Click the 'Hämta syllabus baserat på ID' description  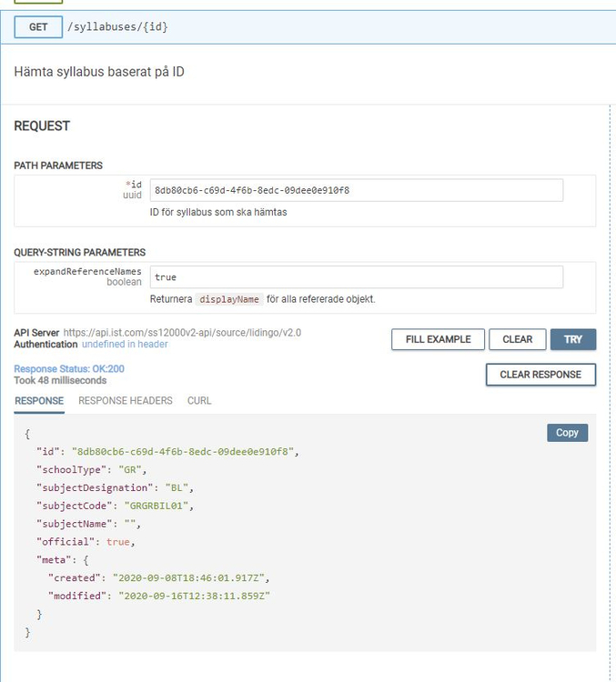pos(99,71)
